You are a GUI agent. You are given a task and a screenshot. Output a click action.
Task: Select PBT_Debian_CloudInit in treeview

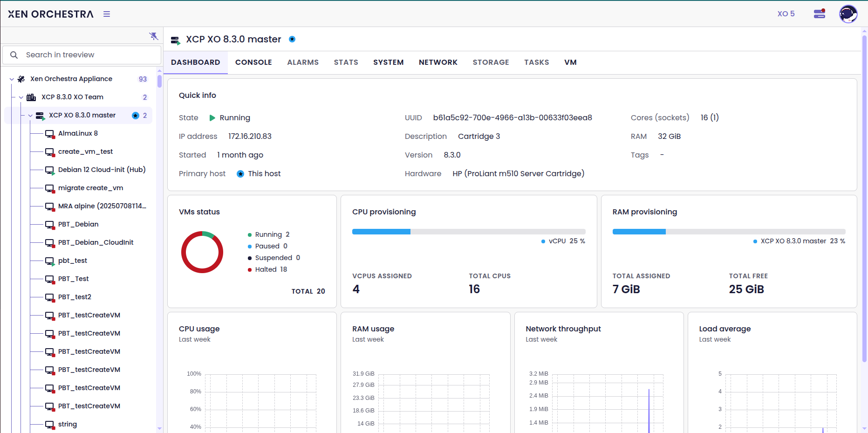pos(96,242)
